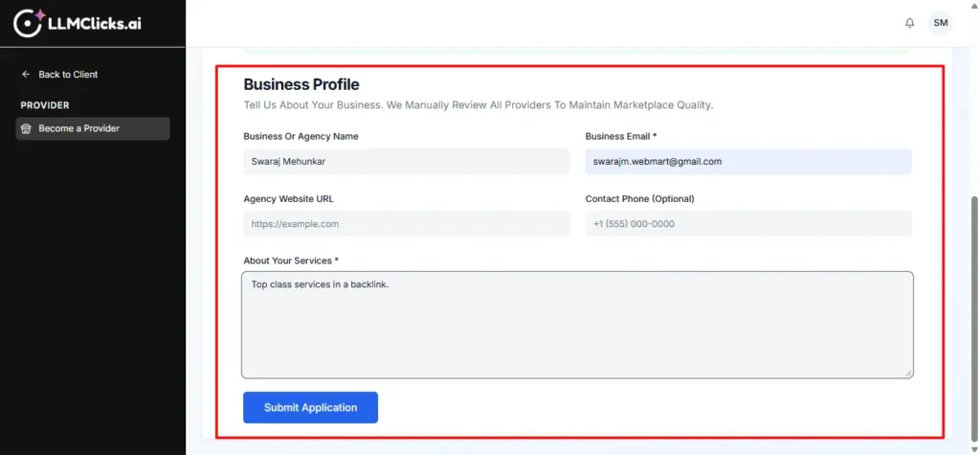Click the About Your Services label

point(291,261)
